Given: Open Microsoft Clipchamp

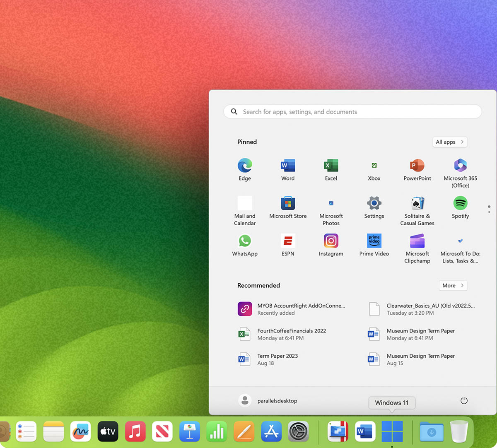Looking at the screenshot, I should pos(417,241).
